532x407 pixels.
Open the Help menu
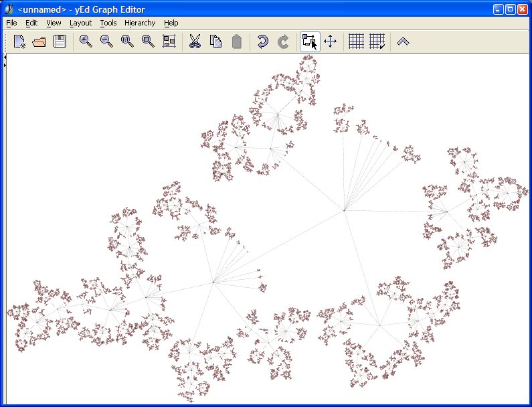click(x=171, y=23)
